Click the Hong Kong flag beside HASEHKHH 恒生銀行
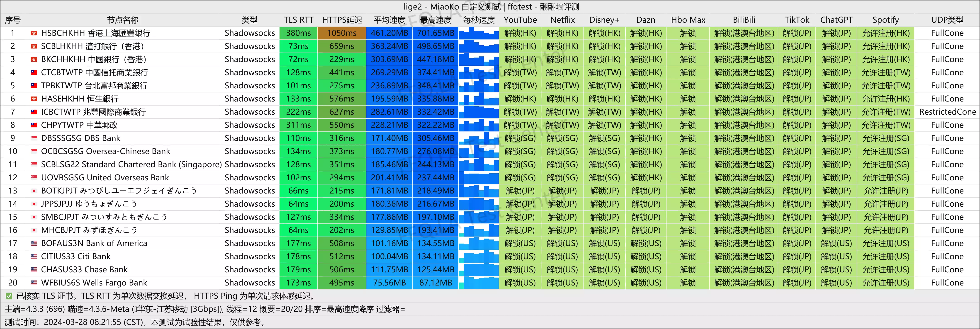Viewport: 980px width, 329px height. [34, 99]
